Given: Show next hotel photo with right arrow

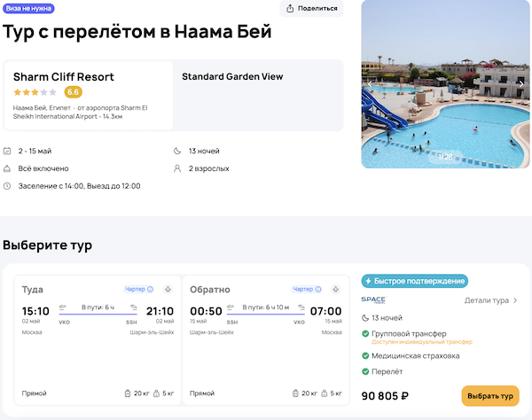Looking at the screenshot, I should pos(522,83).
